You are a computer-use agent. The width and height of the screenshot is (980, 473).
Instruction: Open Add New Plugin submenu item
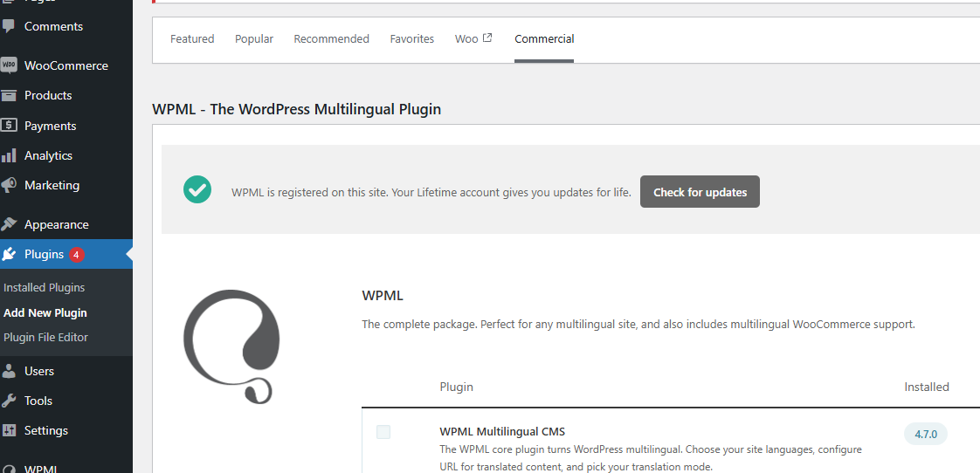[45, 313]
